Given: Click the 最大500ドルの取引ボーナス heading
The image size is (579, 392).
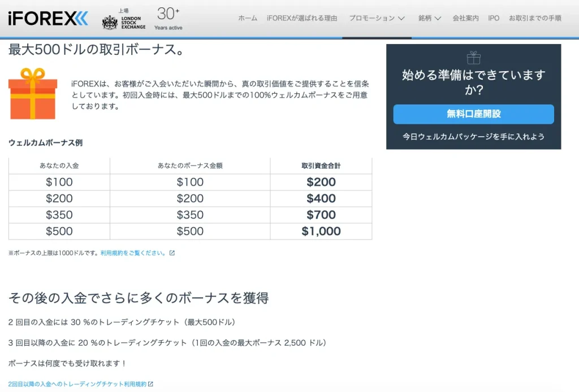Looking at the screenshot, I should pyautogui.click(x=96, y=49).
